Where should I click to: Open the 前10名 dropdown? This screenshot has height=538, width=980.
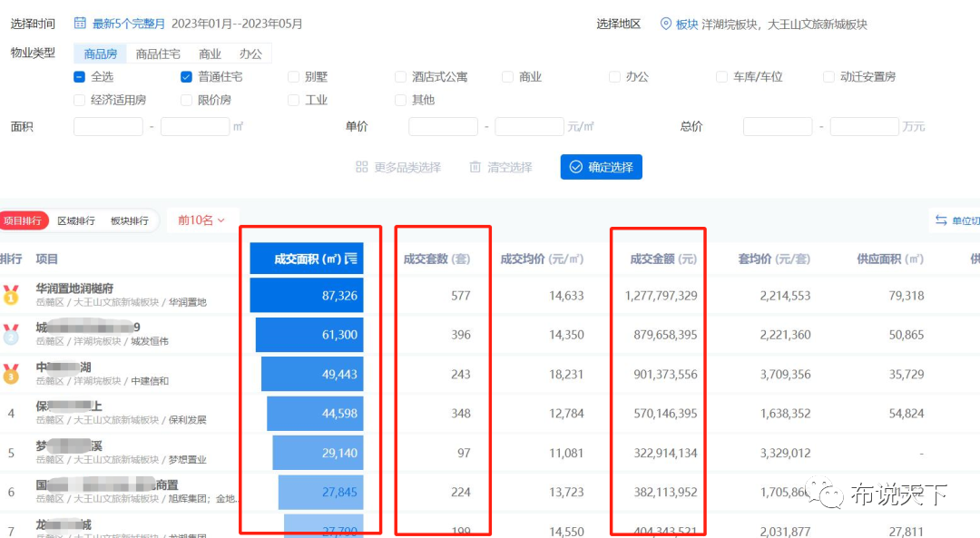click(x=201, y=220)
